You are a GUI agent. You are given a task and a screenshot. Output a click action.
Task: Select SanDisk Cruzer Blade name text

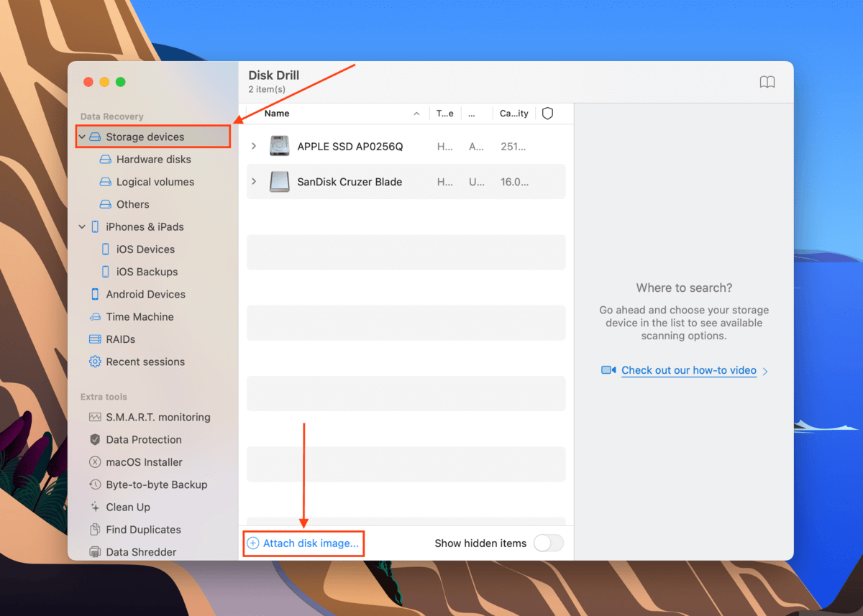tap(350, 182)
